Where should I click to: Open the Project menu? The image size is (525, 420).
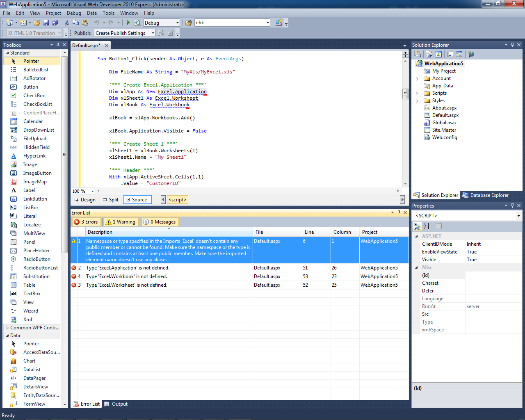[53, 13]
